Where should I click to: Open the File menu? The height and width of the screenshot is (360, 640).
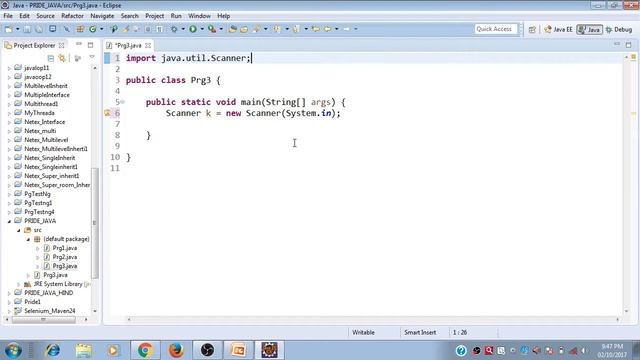[x=8, y=16]
